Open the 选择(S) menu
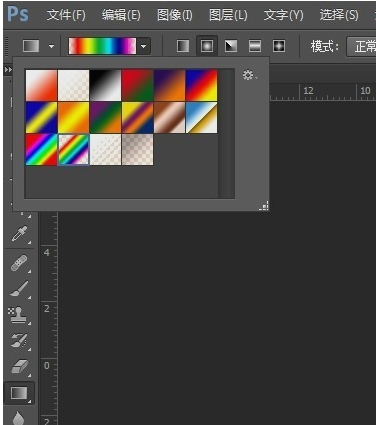Image resolution: width=376 pixels, height=425 pixels. pyautogui.click(x=339, y=15)
